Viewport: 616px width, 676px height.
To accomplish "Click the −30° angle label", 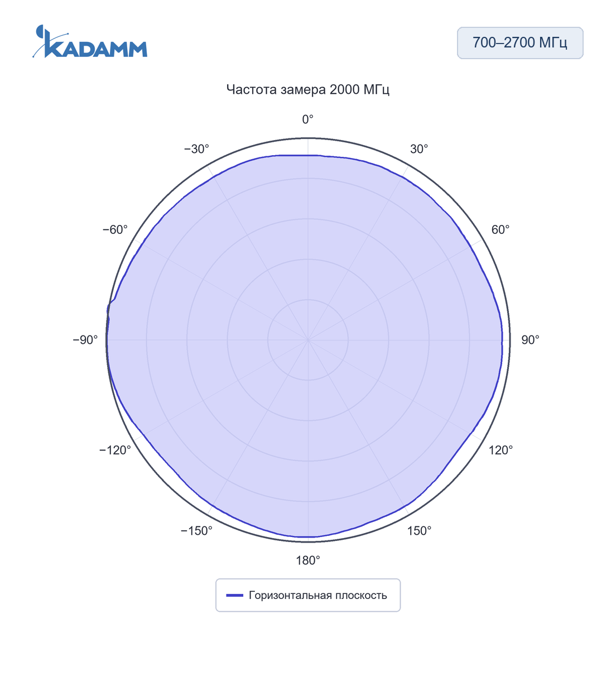I will (x=196, y=149).
